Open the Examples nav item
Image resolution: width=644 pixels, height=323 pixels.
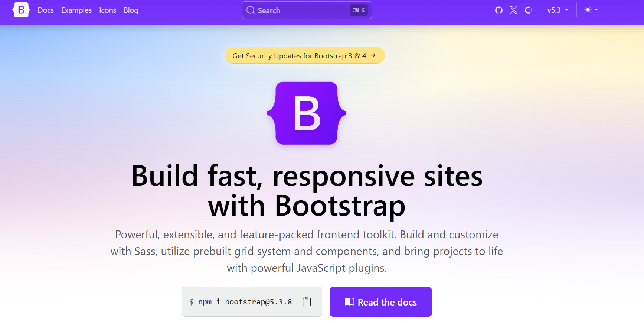point(76,10)
